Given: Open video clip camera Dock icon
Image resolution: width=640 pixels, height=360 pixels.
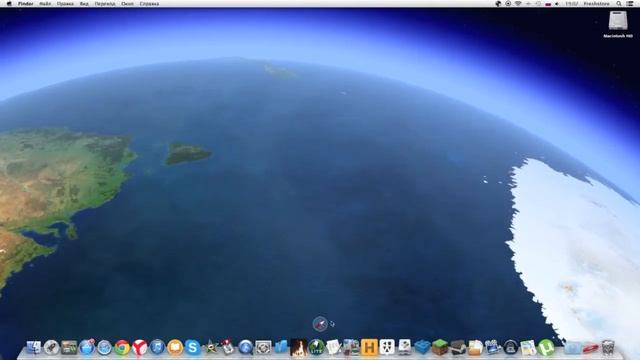Looking at the screenshot, I should tap(493, 347).
